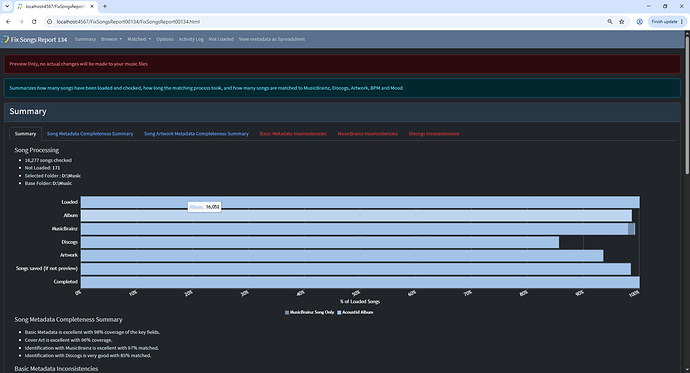Click the Fix Songs Report 134 title
This screenshot has width=690, height=373.
coord(39,40)
